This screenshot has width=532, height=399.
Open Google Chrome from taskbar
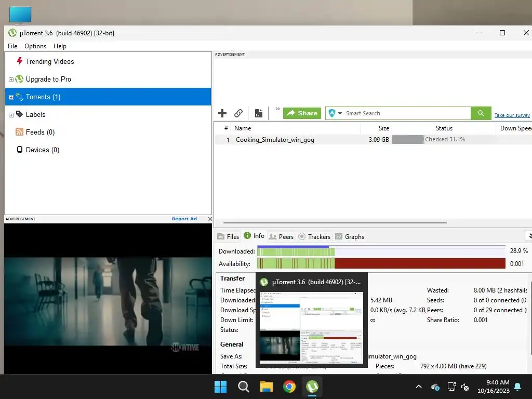tap(289, 387)
